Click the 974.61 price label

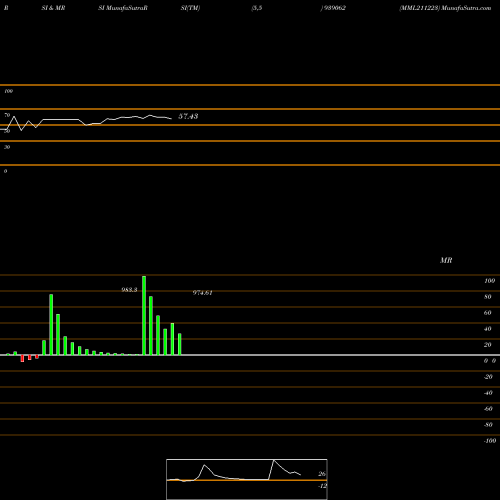tap(202, 293)
